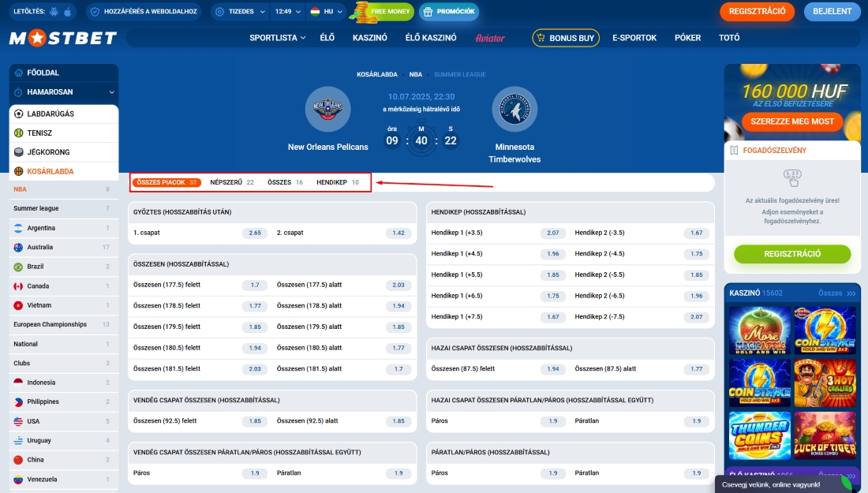The width and height of the screenshot is (868, 493).
Task: Click the Android download icon
Action: (54, 12)
